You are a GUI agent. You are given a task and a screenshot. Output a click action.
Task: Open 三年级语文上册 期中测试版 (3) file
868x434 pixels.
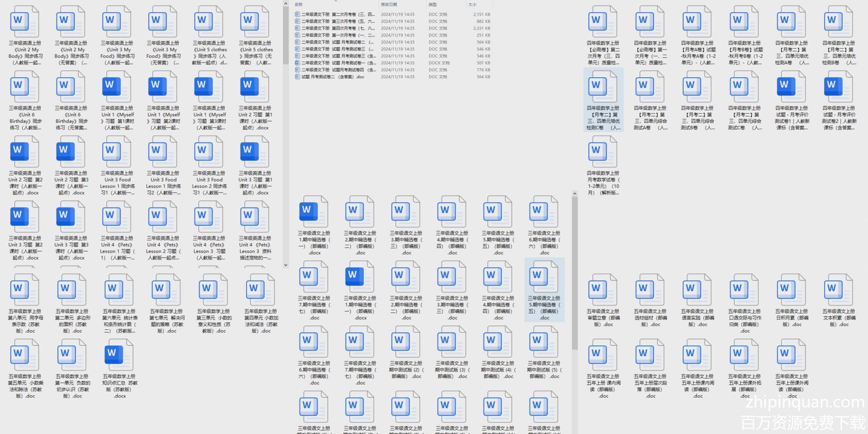452,343
